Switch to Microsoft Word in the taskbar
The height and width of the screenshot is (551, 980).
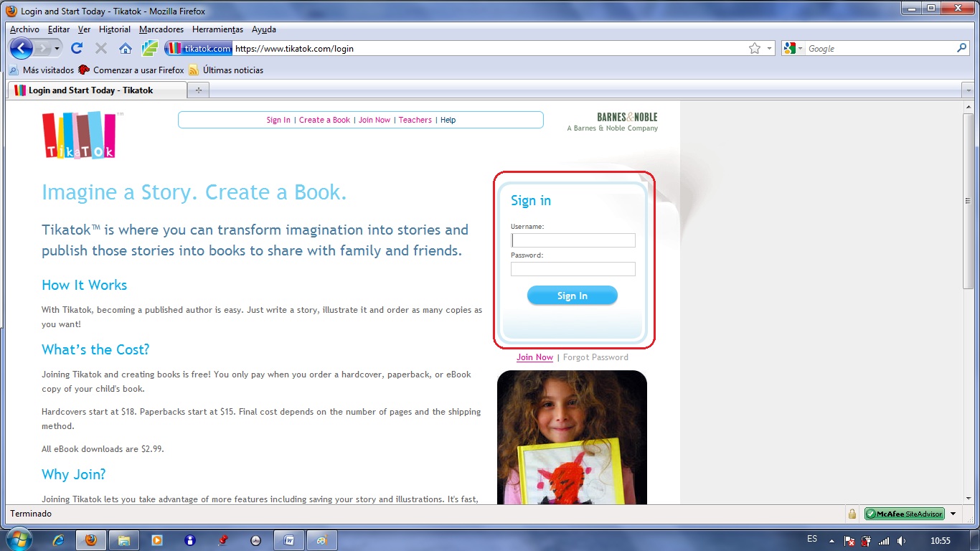[289, 540]
